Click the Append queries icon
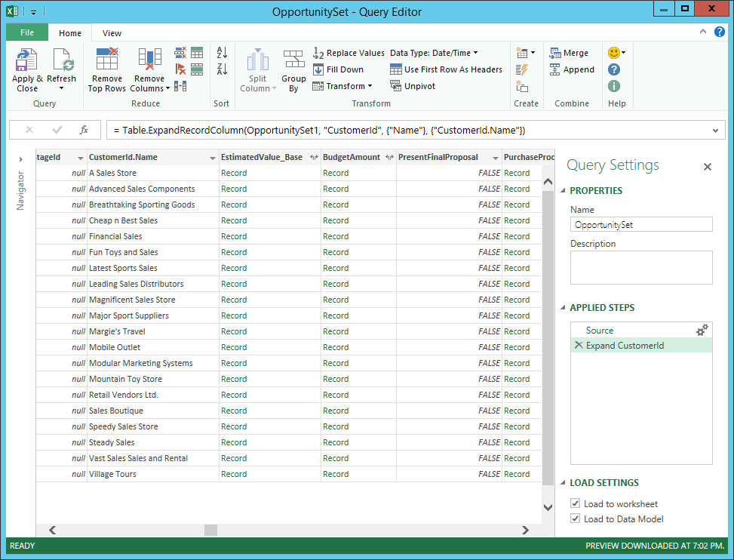This screenshot has height=560, width=734. (555, 69)
